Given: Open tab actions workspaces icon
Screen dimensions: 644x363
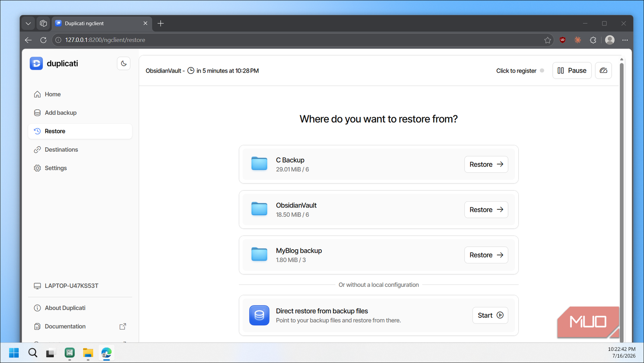Looking at the screenshot, I should 43,23.
